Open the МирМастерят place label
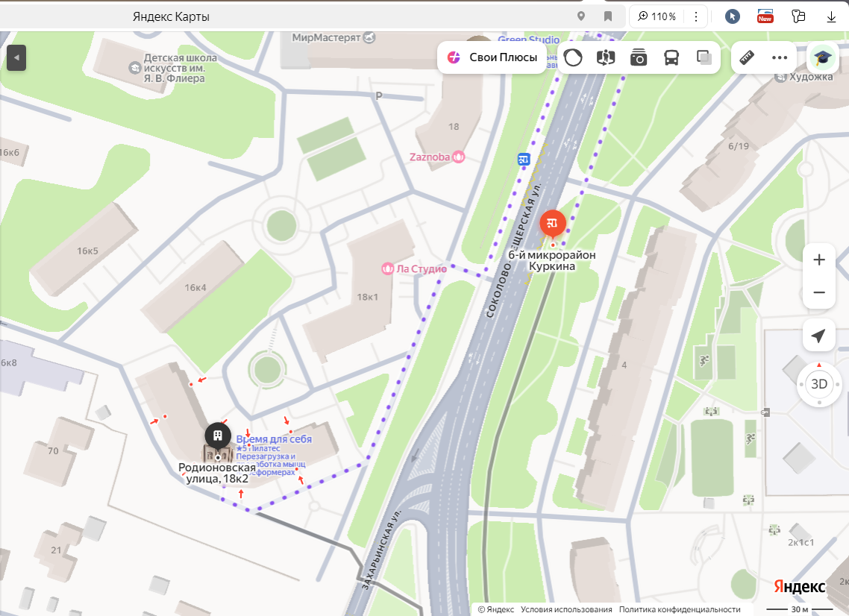 (x=333, y=37)
